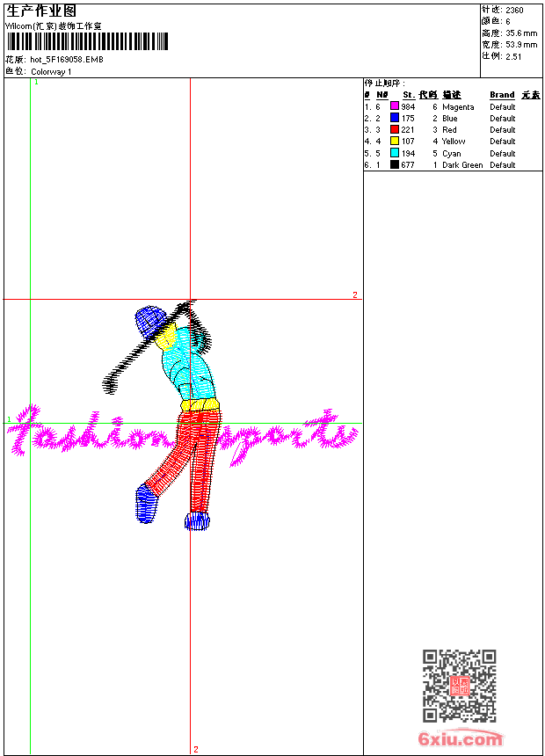Click the Dark Green black swatch

point(395,165)
